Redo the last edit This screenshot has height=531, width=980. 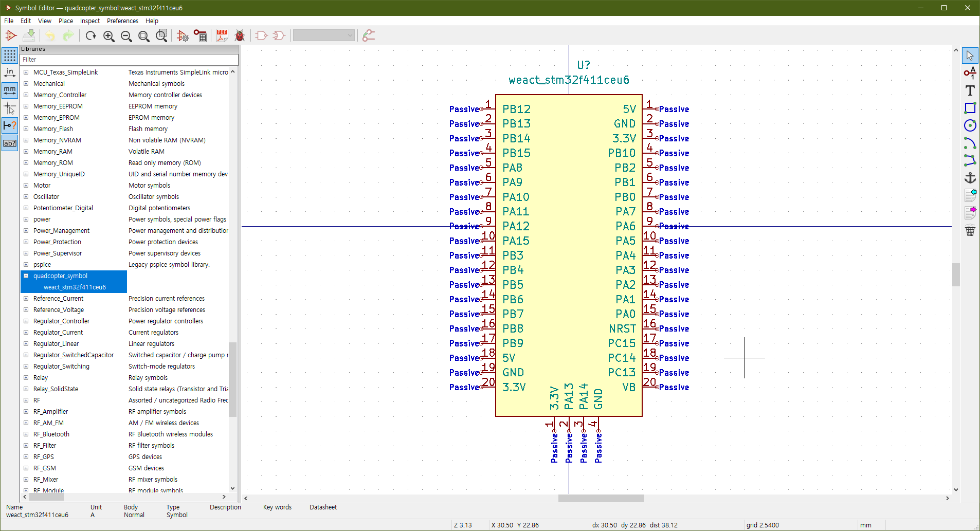[x=68, y=35]
